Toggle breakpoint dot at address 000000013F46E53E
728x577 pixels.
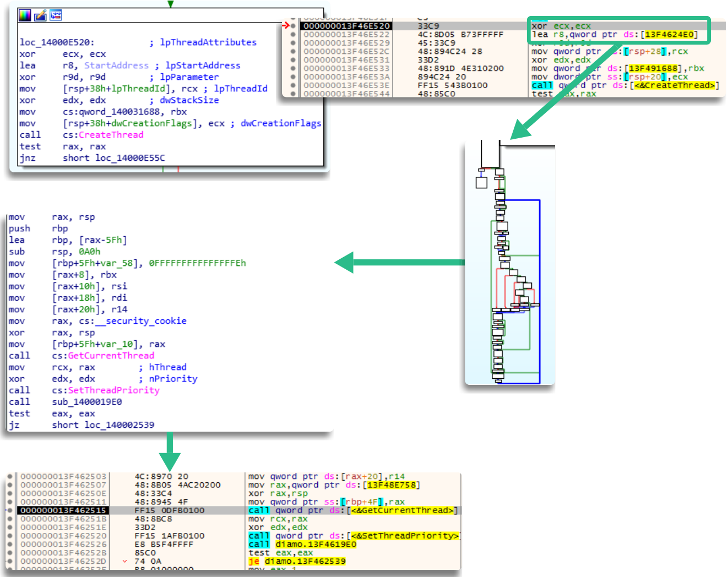(x=293, y=85)
